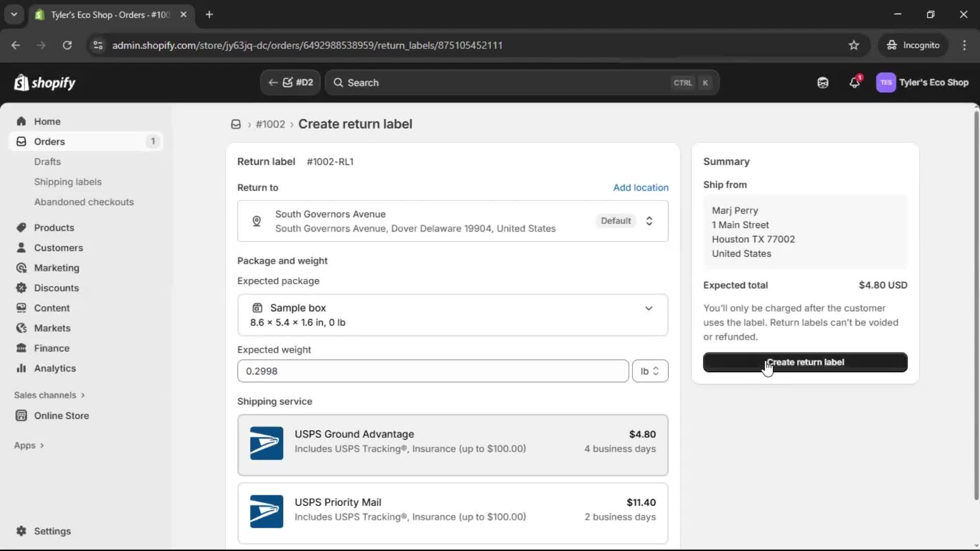Open #1002 from the breadcrumb

[x=271, y=124]
